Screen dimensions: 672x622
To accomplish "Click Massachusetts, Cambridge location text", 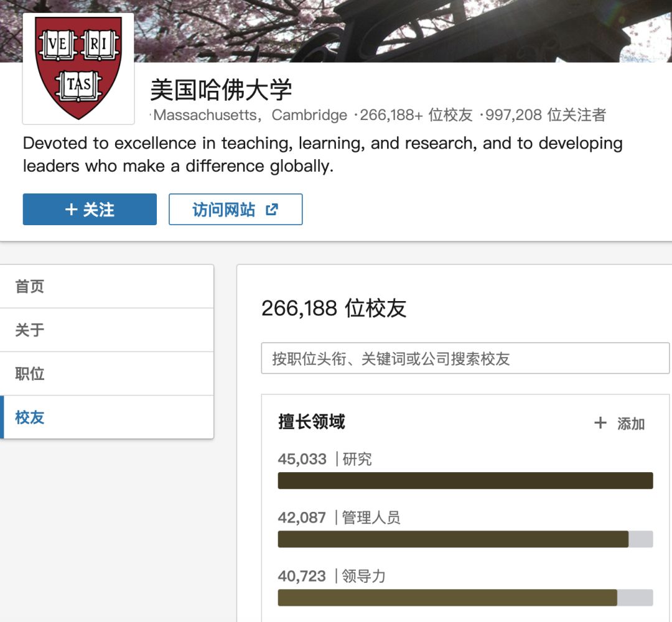I will [x=250, y=115].
